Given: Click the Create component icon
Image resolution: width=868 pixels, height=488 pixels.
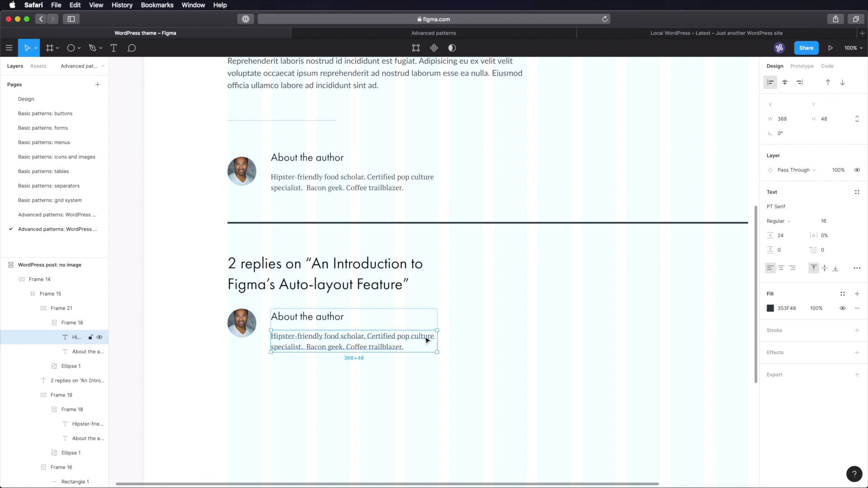Looking at the screenshot, I should coord(434,48).
